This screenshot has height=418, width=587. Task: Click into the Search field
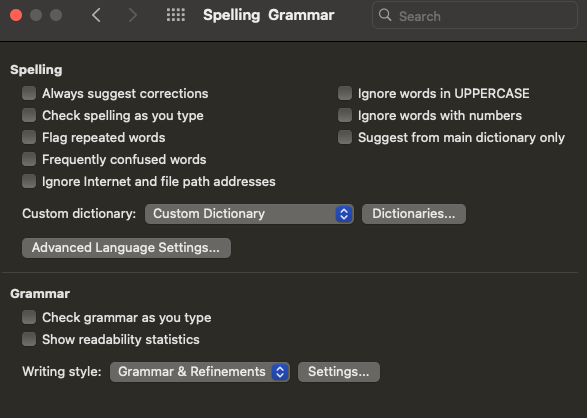475,15
